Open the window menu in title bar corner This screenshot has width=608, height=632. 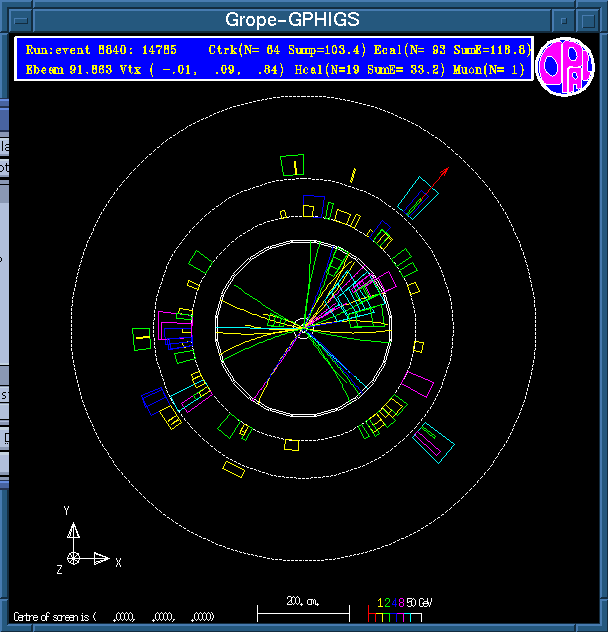pyautogui.click(x=17, y=19)
